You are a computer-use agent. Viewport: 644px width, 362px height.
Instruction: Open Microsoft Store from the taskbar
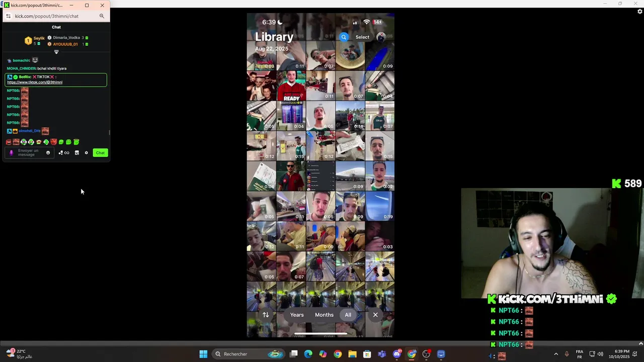367,354
